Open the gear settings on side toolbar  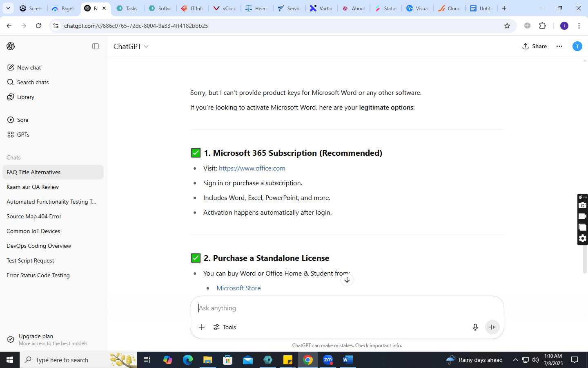[583, 238]
